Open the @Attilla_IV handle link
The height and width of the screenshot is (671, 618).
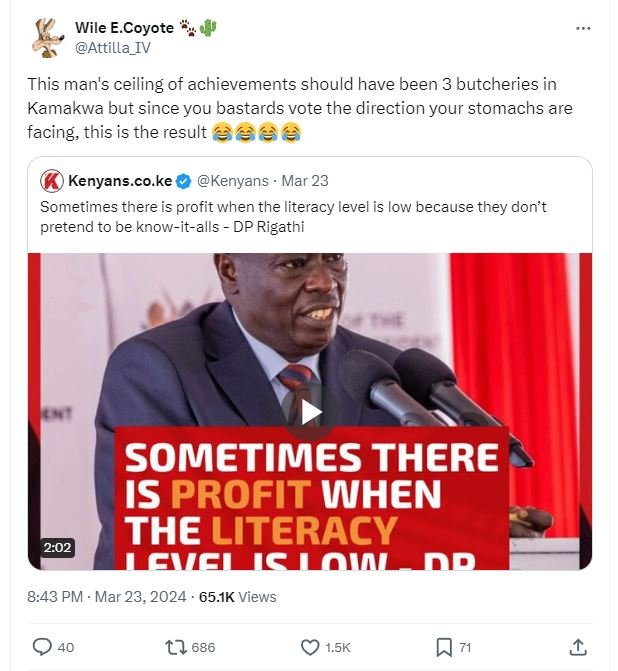pos(113,46)
